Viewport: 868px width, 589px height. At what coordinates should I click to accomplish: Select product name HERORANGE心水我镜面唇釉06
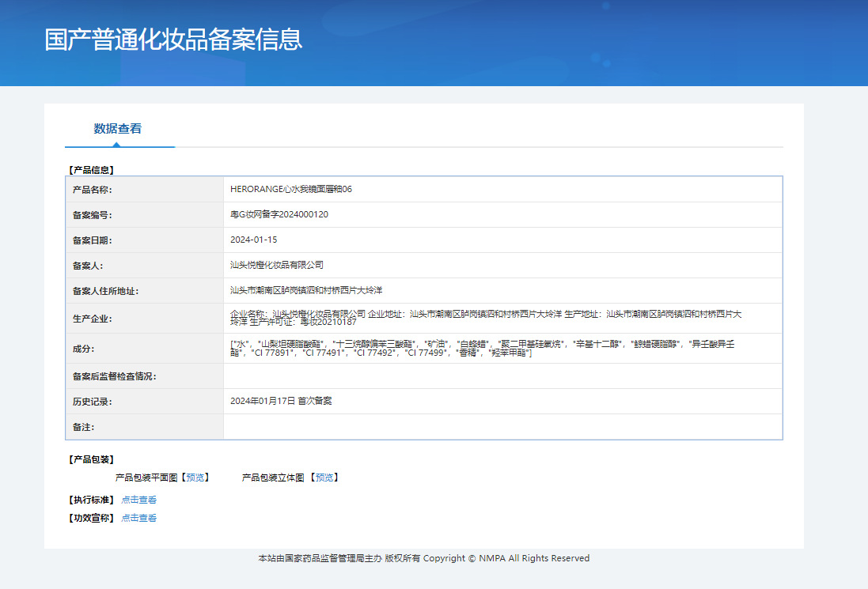pyautogui.click(x=291, y=189)
